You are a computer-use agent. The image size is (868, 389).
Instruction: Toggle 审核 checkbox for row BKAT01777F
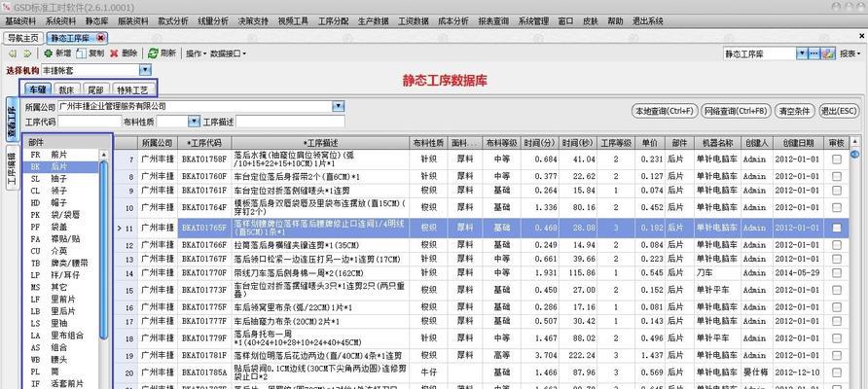[837, 322]
